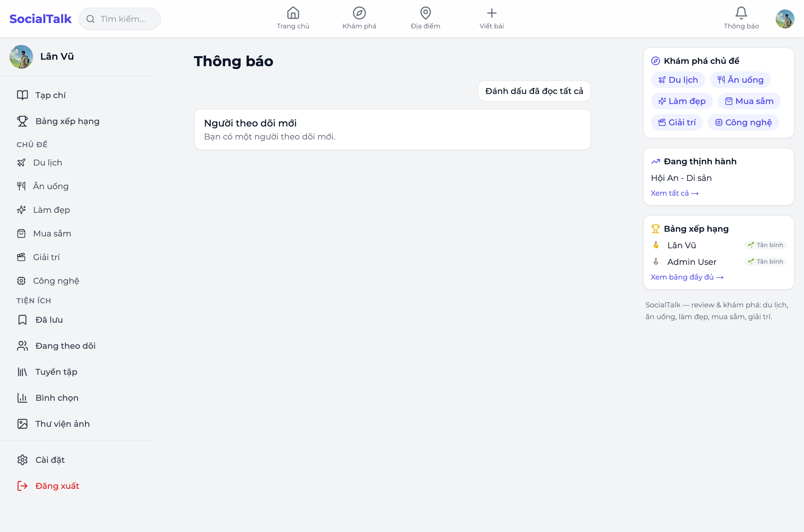Click the Bảng xếp hạng trophy in sidebar
The image size is (804, 532).
[22, 121]
